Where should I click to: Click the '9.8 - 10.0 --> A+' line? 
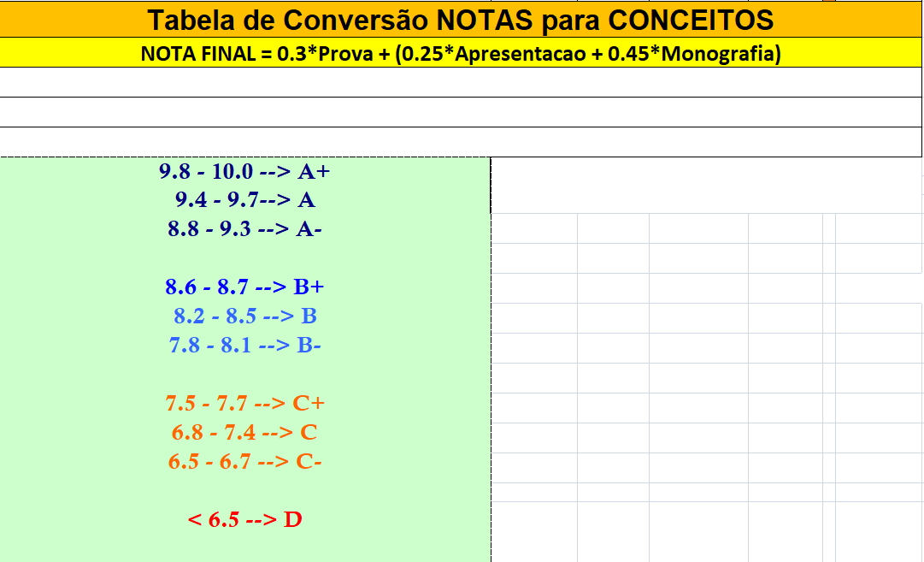[x=244, y=171]
